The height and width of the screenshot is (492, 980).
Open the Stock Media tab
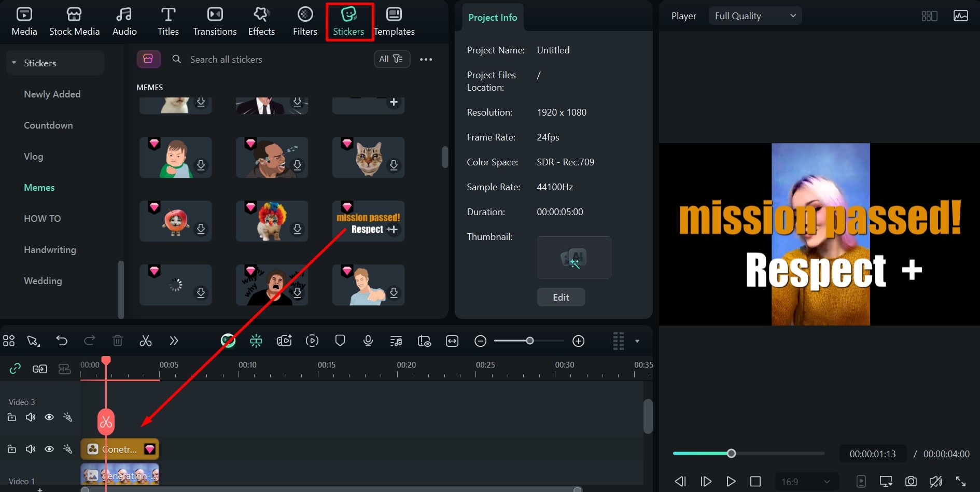[x=74, y=22]
